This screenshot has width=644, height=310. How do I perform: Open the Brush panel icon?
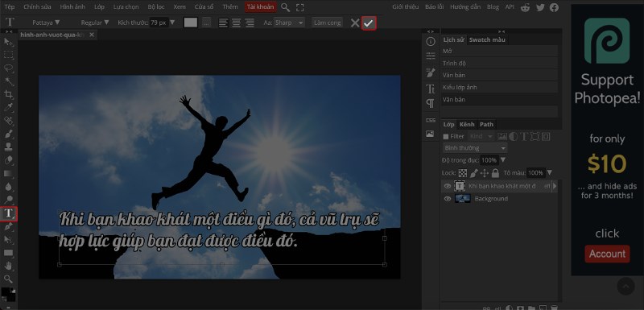coord(431,73)
